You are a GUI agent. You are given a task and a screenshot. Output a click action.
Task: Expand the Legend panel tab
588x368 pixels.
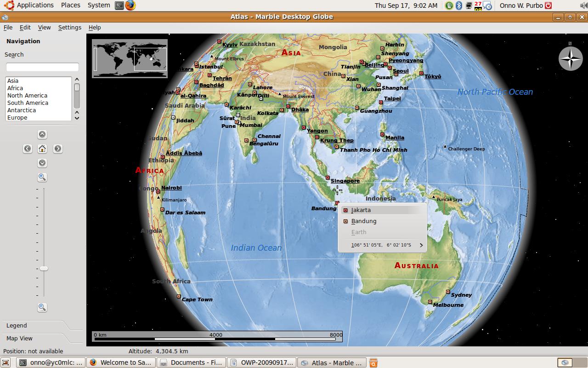[17, 325]
